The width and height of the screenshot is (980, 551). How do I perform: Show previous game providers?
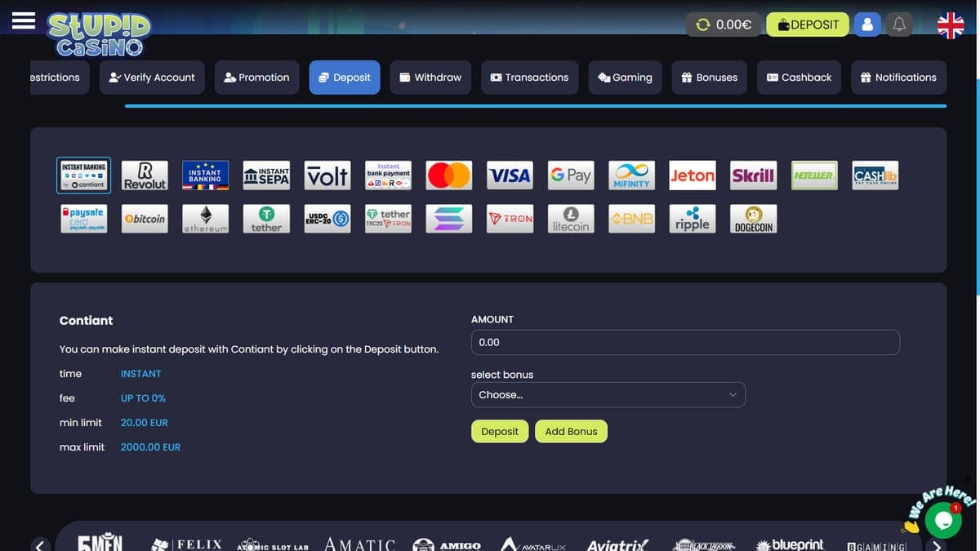point(41,544)
